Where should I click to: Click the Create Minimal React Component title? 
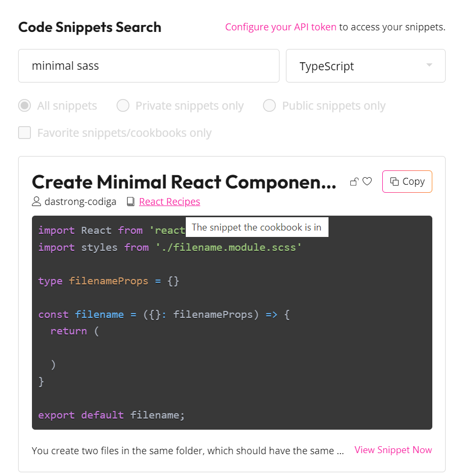click(x=184, y=182)
